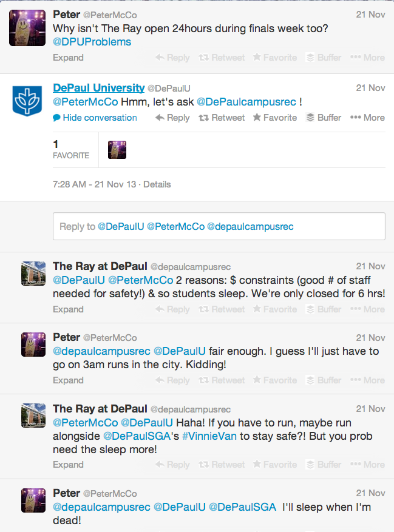
Task: Click favoriter's thumbnail next to 1 Favorite
Action: pos(117,150)
